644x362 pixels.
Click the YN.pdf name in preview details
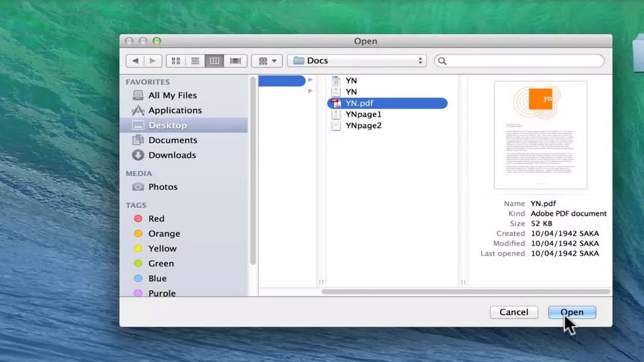[x=543, y=204]
